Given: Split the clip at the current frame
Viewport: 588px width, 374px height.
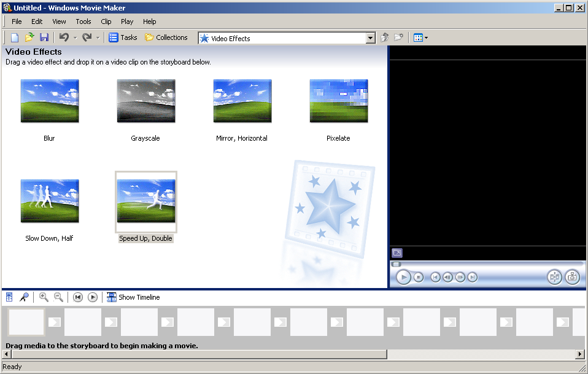Looking at the screenshot, I should (554, 277).
